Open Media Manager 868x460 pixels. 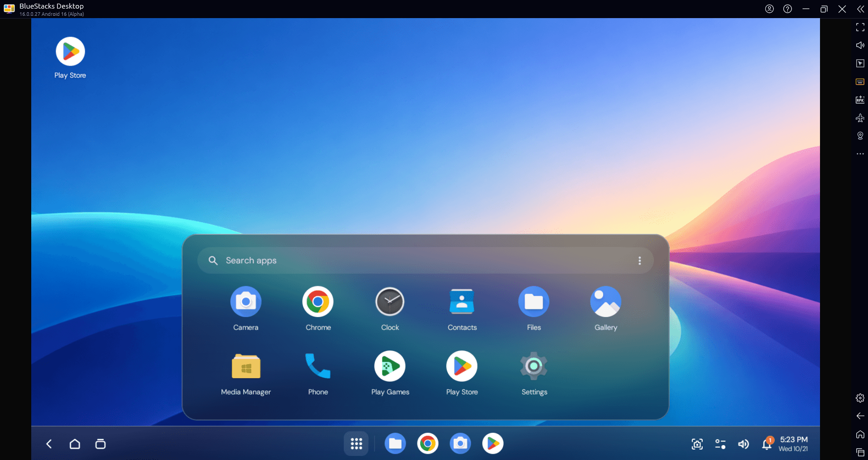(x=246, y=366)
